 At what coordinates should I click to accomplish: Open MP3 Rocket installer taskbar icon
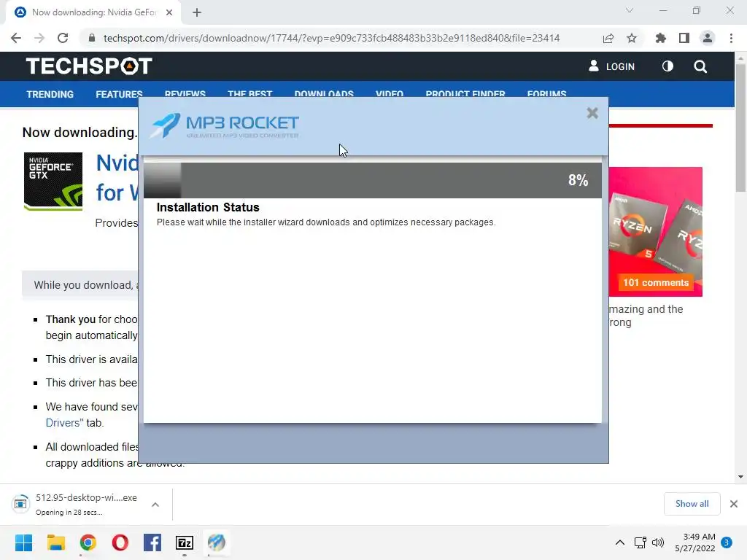point(216,542)
